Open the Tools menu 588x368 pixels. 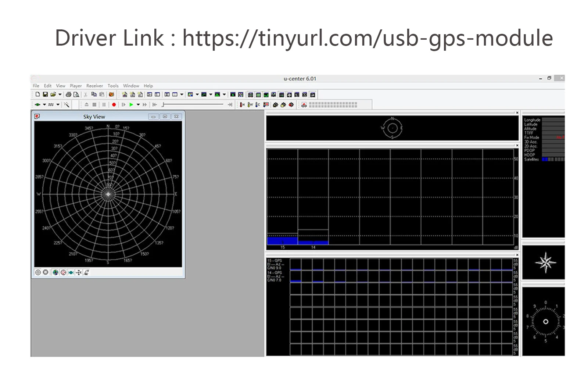point(113,86)
